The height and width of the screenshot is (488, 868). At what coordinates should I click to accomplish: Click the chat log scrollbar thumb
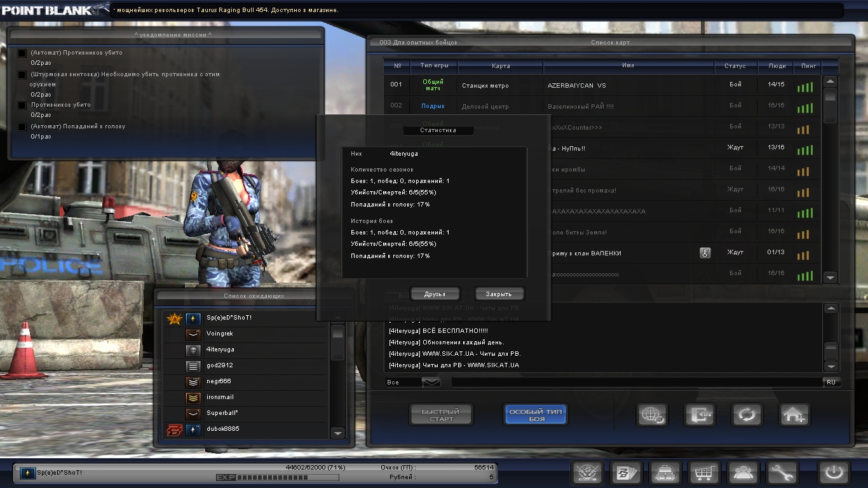[x=830, y=351]
